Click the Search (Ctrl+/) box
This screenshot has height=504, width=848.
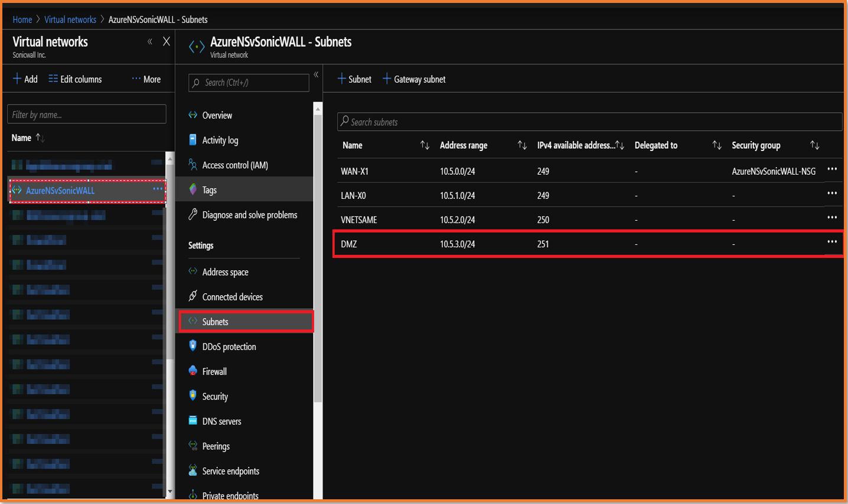[x=249, y=83]
